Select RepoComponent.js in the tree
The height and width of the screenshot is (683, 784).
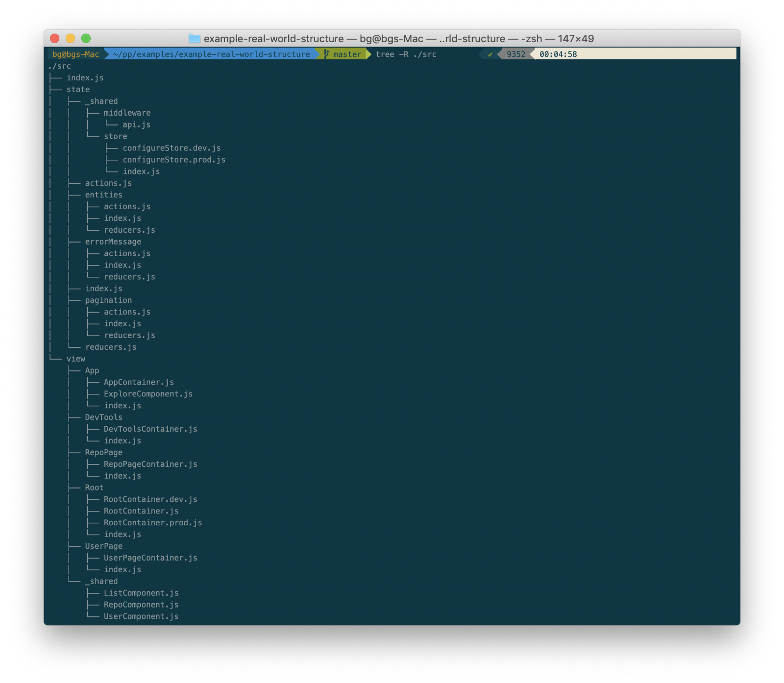[x=142, y=605]
